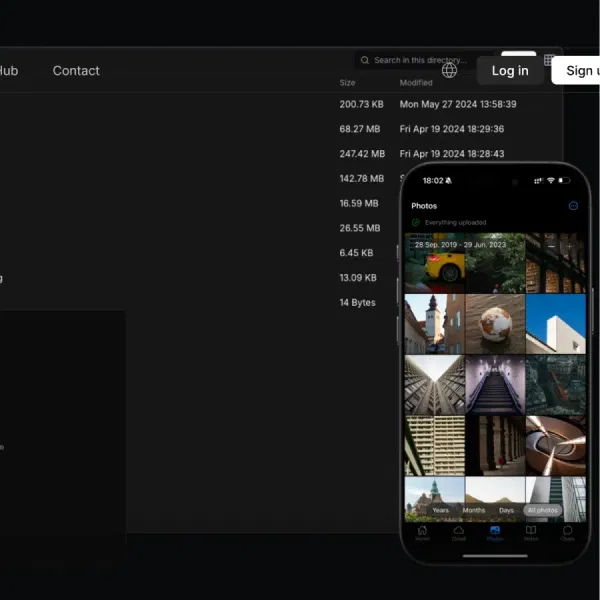Viewport: 600px width, 600px height.
Task: Click the Fri Apr 19 2024 18:28:43 date
Action: point(452,154)
